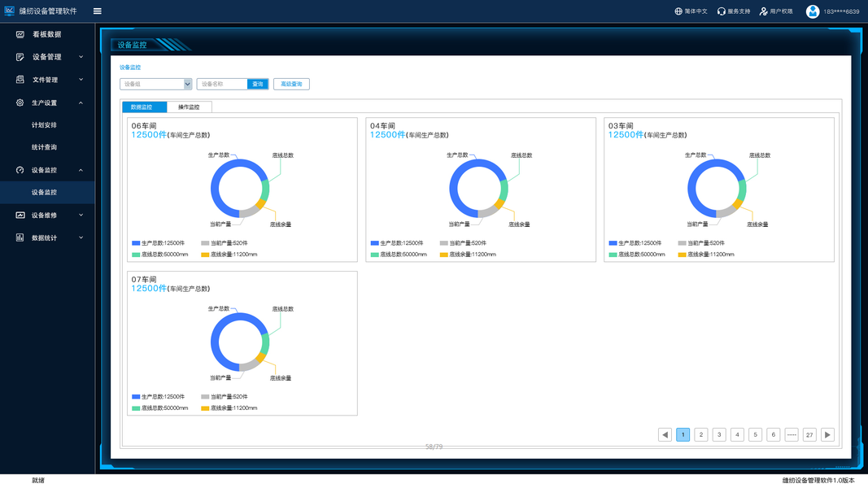Go to previous page arrow
This screenshot has height=488, width=868.
[665, 435]
